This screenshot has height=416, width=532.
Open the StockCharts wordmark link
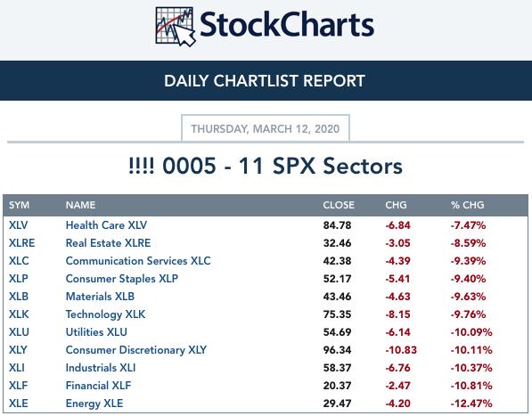[x=287, y=24]
